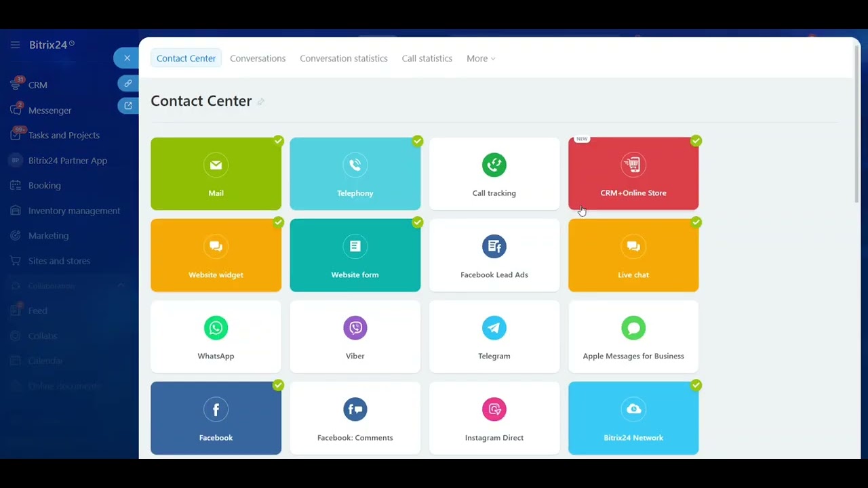Click the Marketing sidebar icon
The height and width of the screenshot is (488, 868).
pyautogui.click(x=16, y=235)
